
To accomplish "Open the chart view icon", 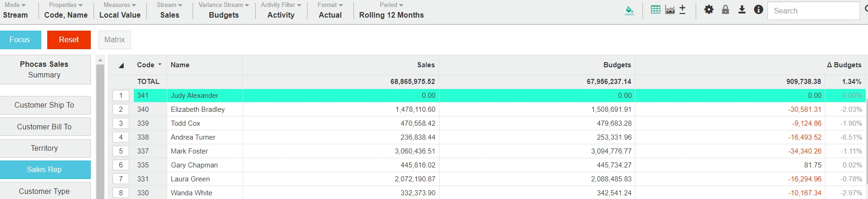I will (670, 10).
